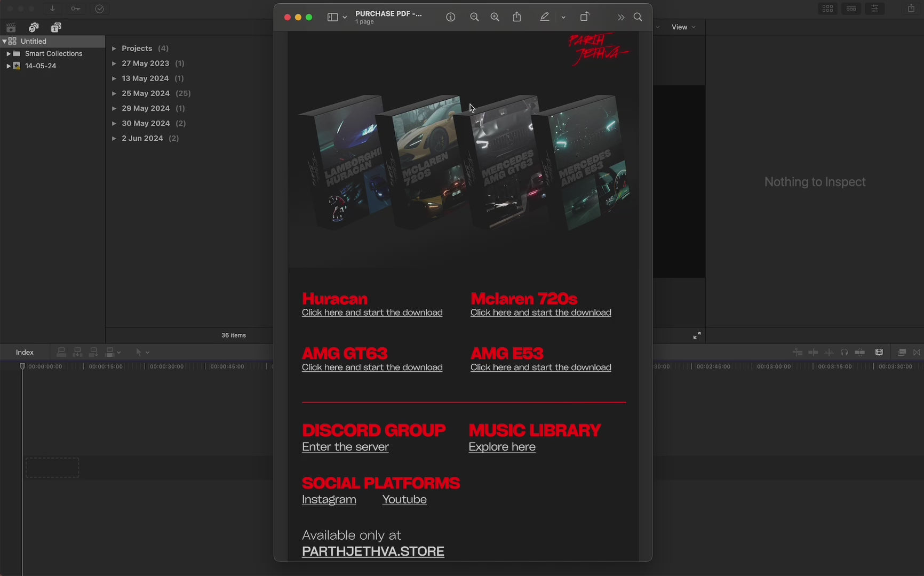Expand the 25 May 2024 group

pos(114,93)
